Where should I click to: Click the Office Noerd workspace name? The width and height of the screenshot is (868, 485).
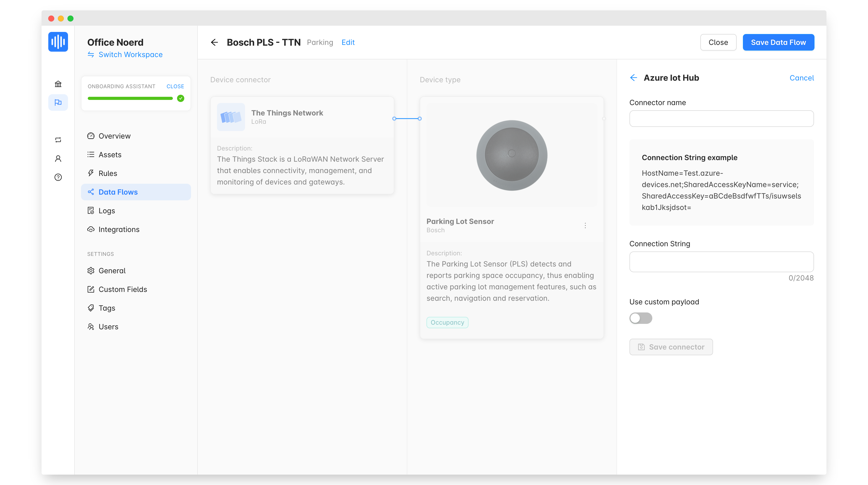coord(115,42)
